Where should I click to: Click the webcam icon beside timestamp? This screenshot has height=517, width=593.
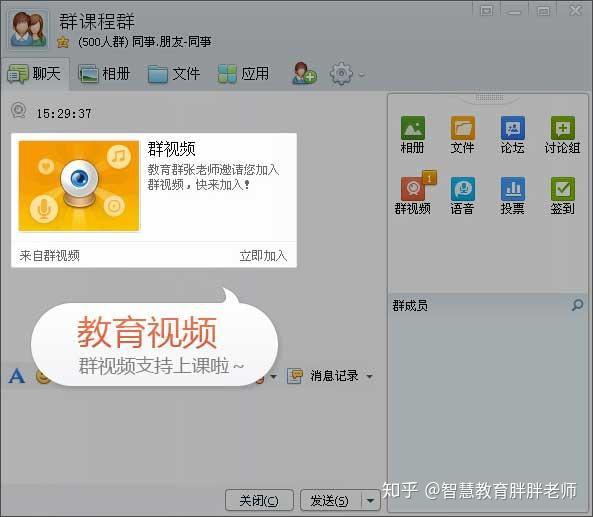click(19, 111)
